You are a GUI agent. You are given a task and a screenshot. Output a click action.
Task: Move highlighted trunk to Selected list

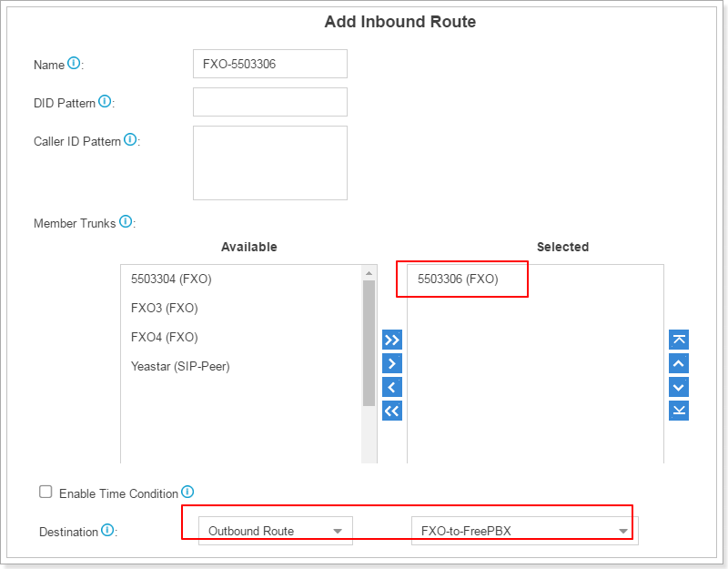[x=392, y=363]
